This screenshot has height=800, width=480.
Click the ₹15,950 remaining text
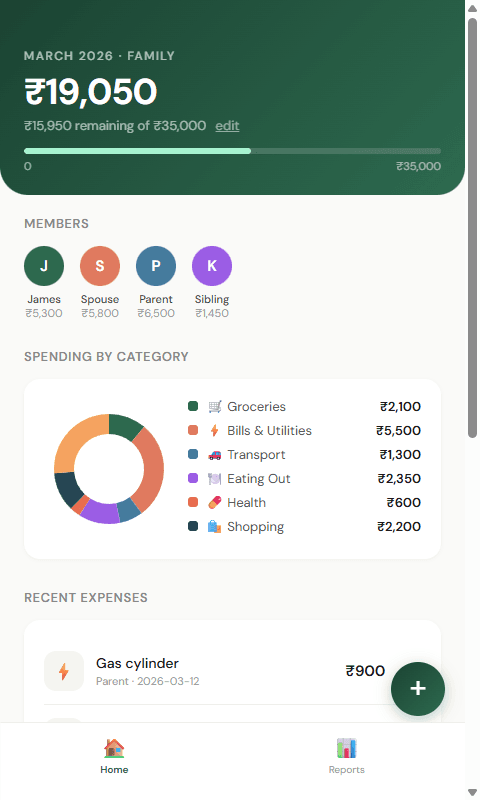click(115, 126)
